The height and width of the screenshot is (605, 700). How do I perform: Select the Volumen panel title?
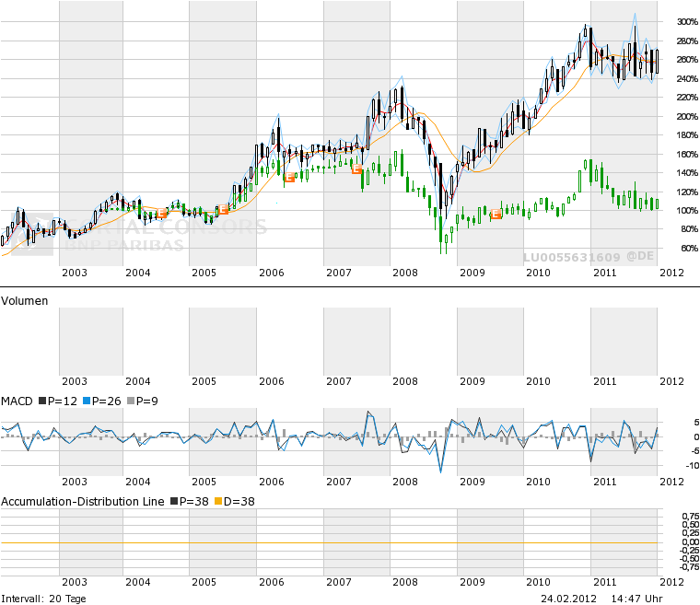tap(27, 300)
